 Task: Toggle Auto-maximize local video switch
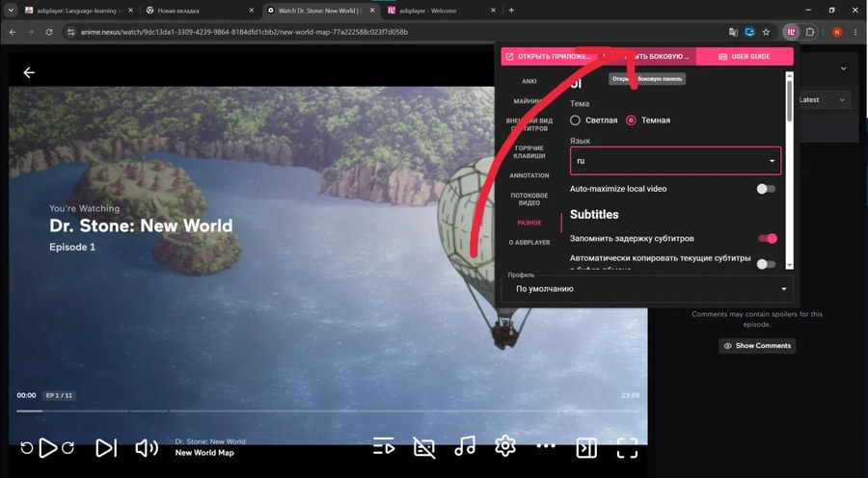click(x=766, y=189)
